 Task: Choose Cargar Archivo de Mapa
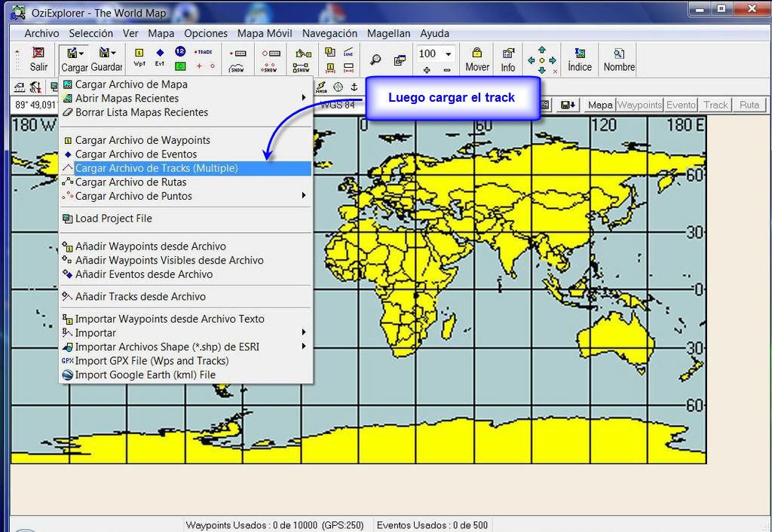click(x=185, y=84)
